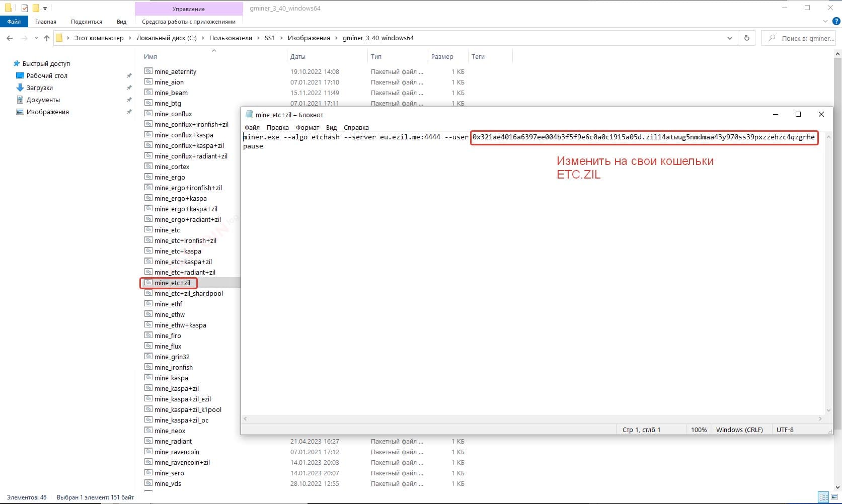Open the Вид ribbon tab in Explorer

point(122,22)
